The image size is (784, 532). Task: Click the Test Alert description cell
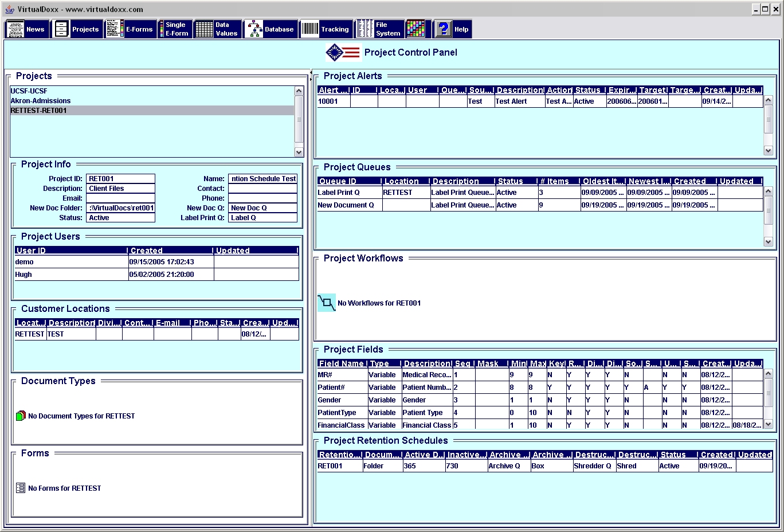[x=519, y=101]
